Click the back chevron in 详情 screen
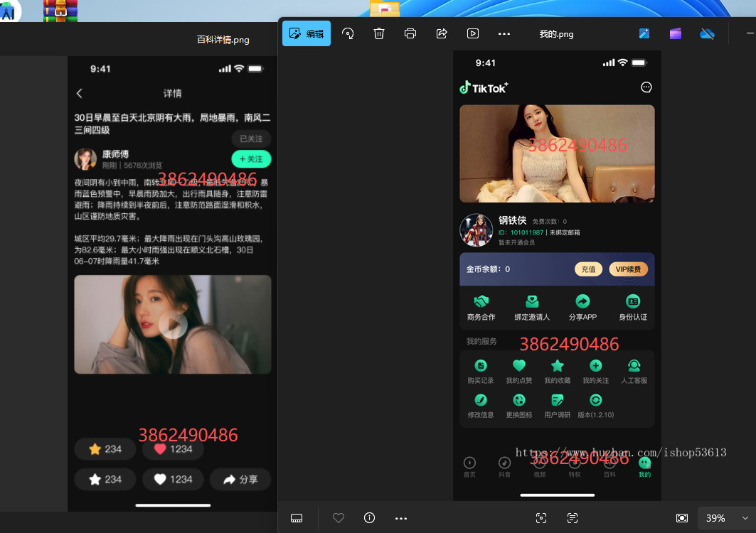 pos(80,94)
